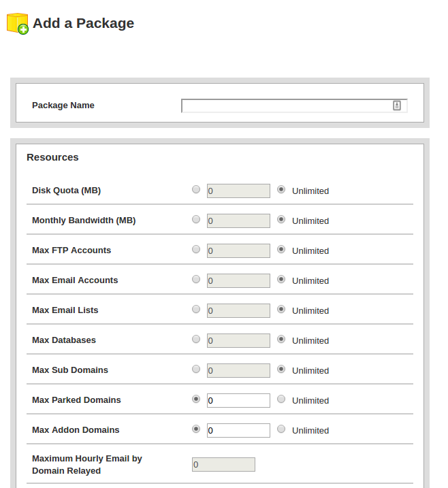Select custom radio for Max Parked Domains

tap(196, 400)
